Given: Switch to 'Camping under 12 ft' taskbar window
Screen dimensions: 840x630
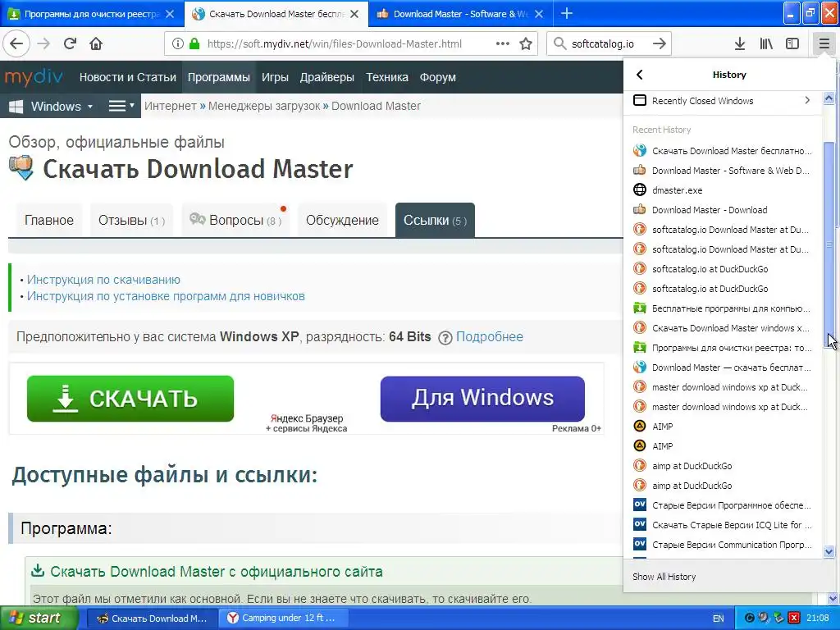Looking at the screenshot, I should pyautogui.click(x=283, y=619).
